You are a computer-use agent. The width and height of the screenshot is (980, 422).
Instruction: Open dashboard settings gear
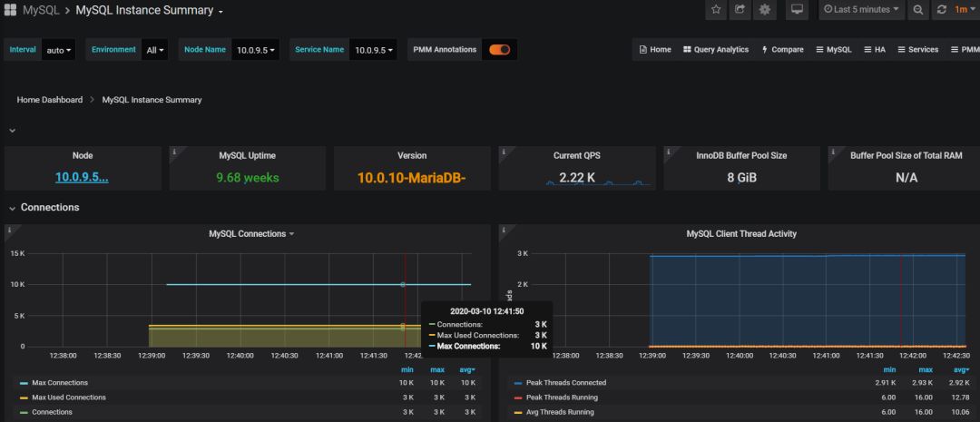click(x=765, y=10)
